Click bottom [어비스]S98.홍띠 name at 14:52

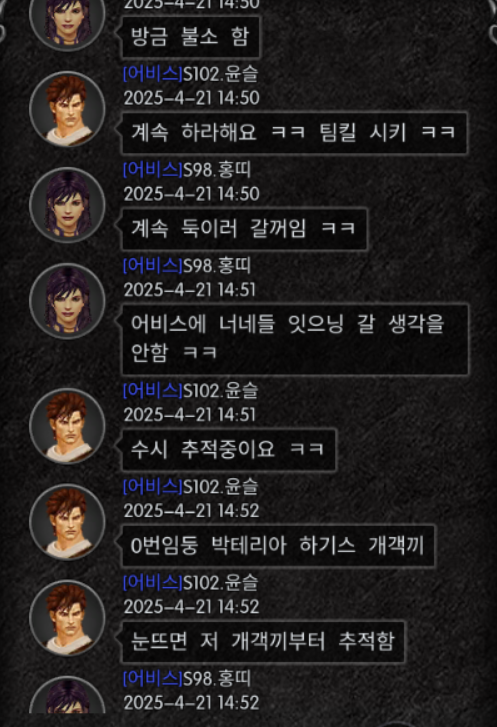click(187, 679)
